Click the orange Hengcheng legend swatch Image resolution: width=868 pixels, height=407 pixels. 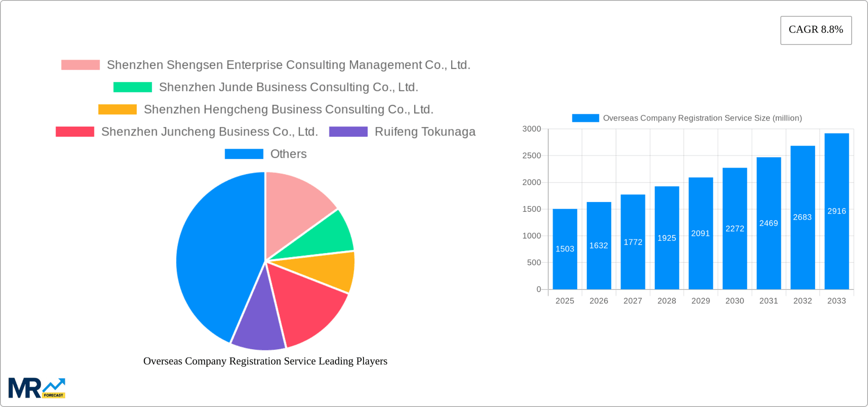point(117,109)
